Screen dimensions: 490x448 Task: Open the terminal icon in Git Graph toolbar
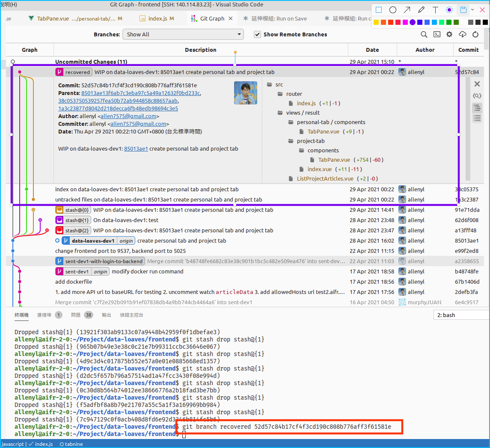(437, 35)
